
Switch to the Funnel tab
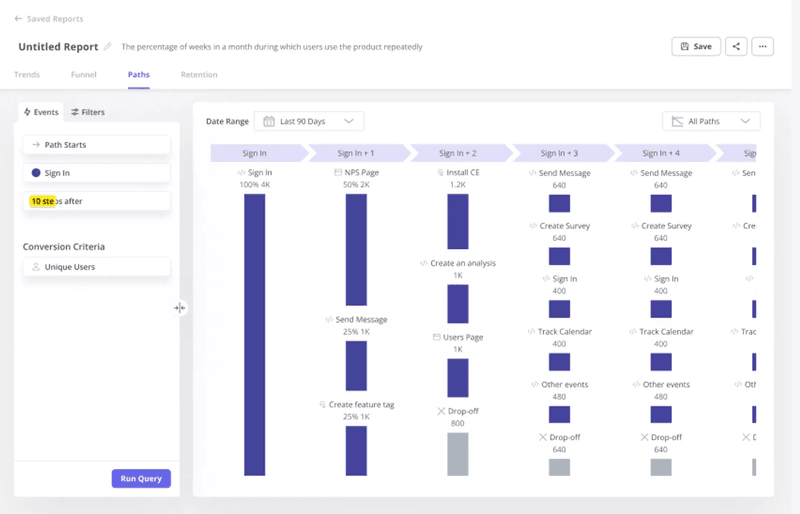coord(84,75)
